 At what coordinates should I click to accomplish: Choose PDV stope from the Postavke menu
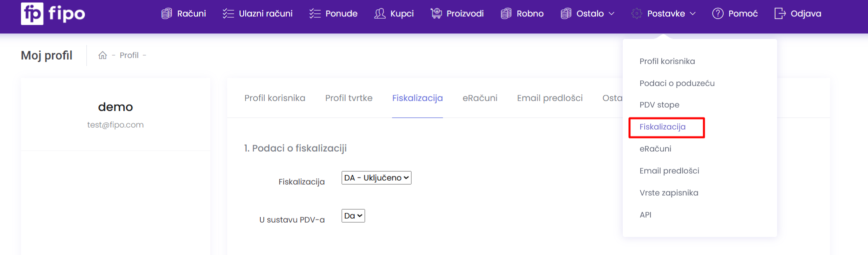pyautogui.click(x=659, y=105)
